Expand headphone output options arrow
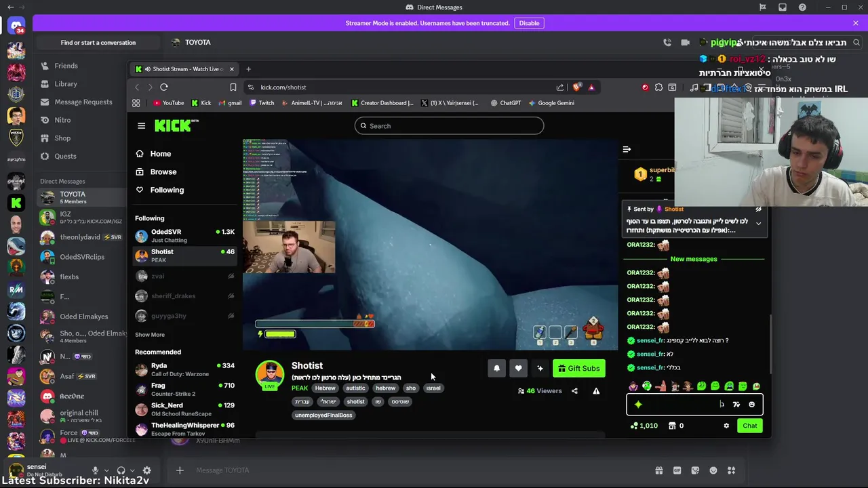The image size is (868, 488). (x=132, y=470)
